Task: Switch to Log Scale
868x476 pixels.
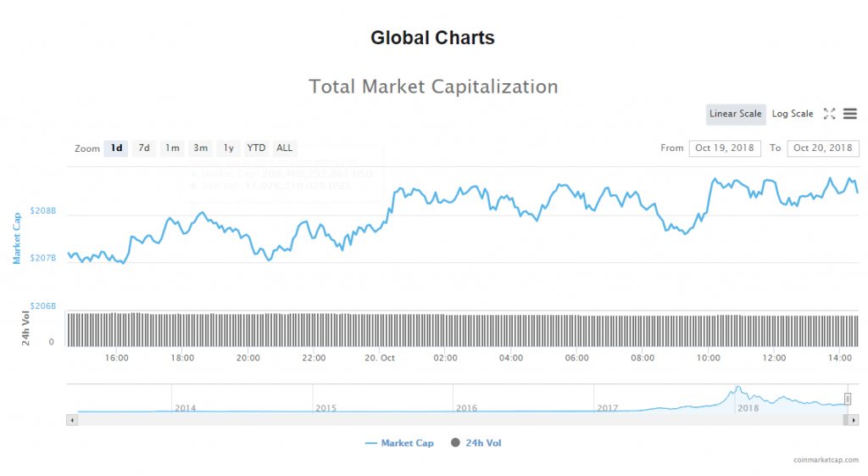Action: point(793,114)
